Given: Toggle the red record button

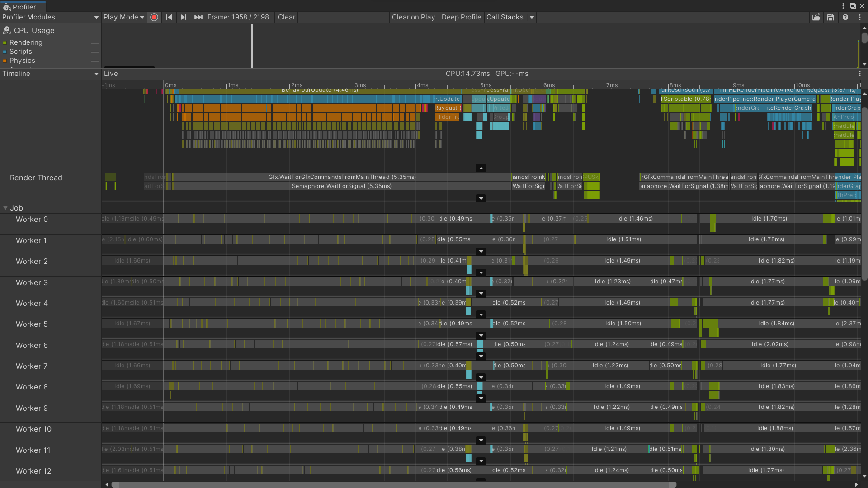Looking at the screenshot, I should pyautogui.click(x=154, y=17).
